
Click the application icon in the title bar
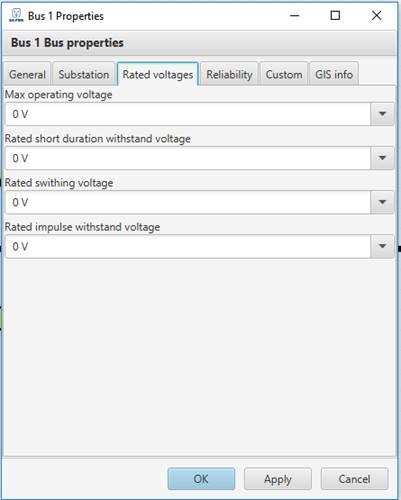click(16, 15)
